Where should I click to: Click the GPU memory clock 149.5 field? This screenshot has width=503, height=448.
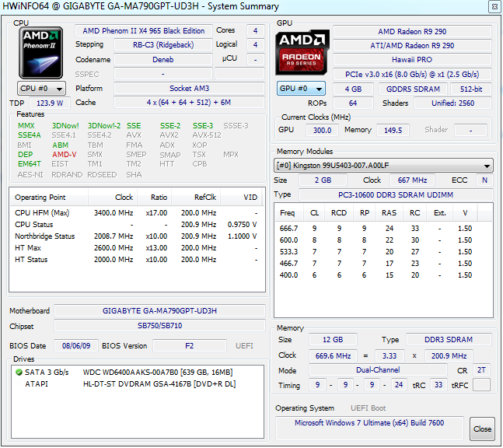[393, 131]
